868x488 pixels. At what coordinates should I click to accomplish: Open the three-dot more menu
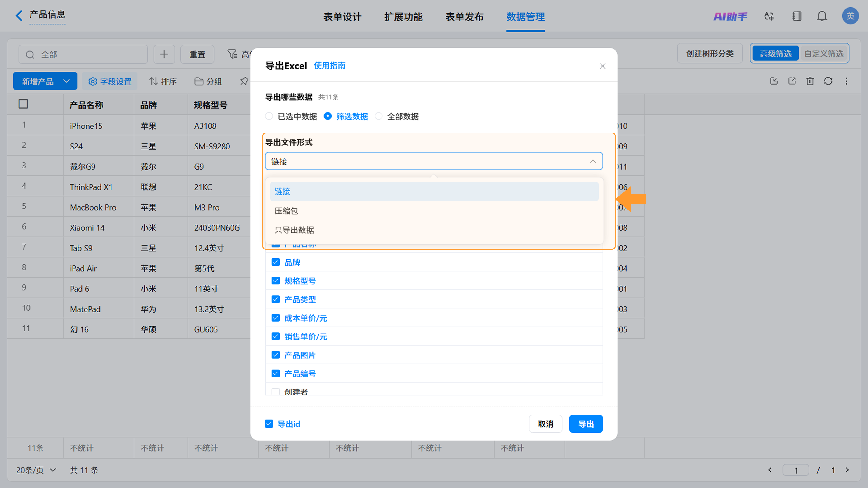pos(847,81)
